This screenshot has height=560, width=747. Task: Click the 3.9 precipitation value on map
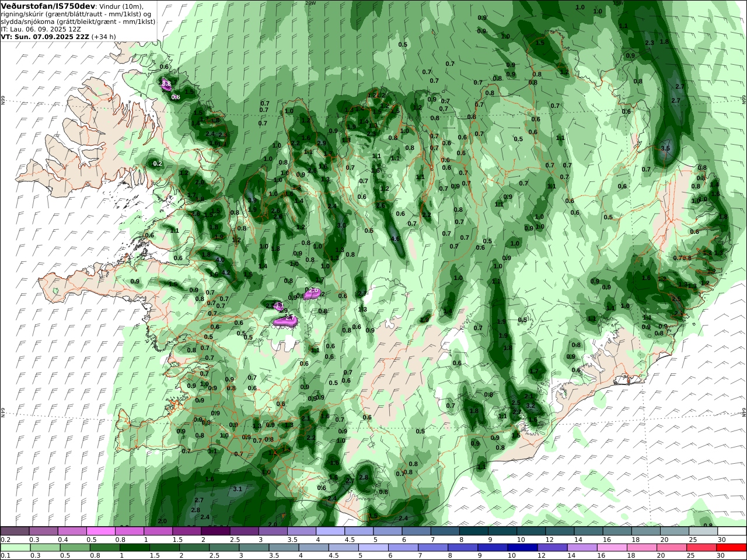pyautogui.click(x=252, y=200)
